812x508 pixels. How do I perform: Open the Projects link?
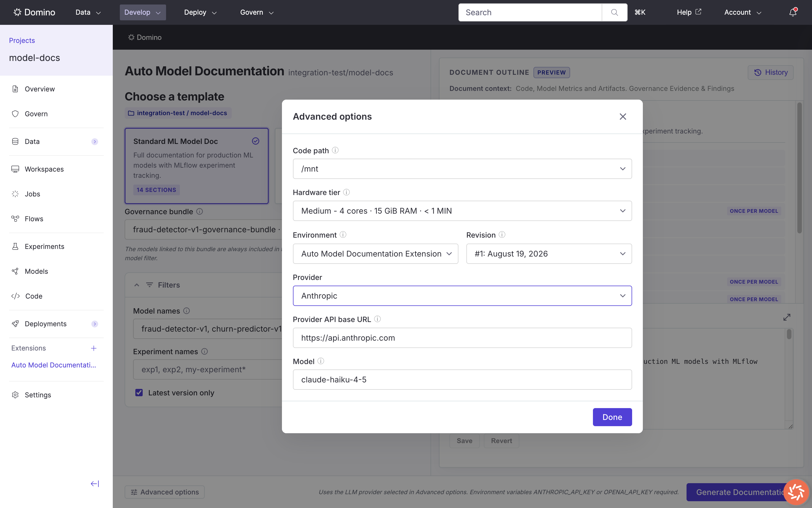point(22,40)
